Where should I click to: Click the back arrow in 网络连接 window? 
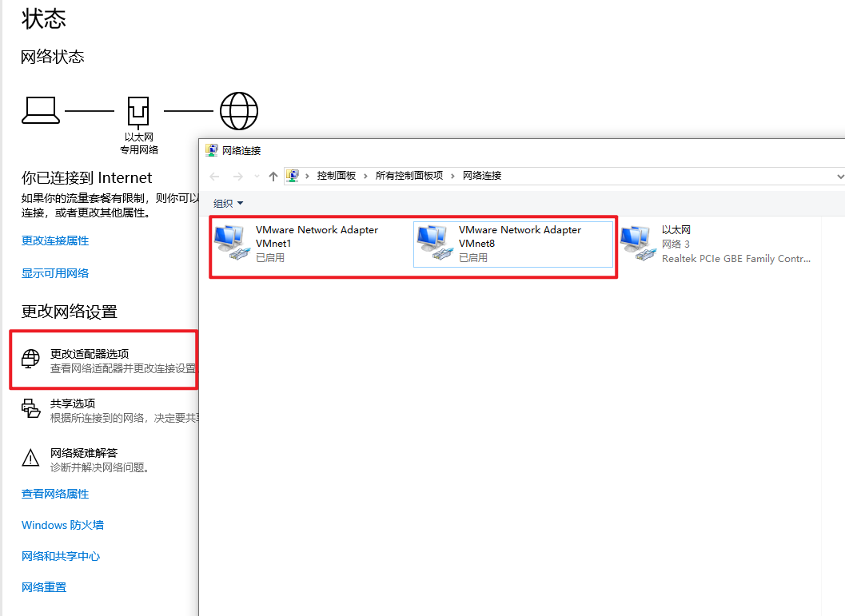point(214,176)
